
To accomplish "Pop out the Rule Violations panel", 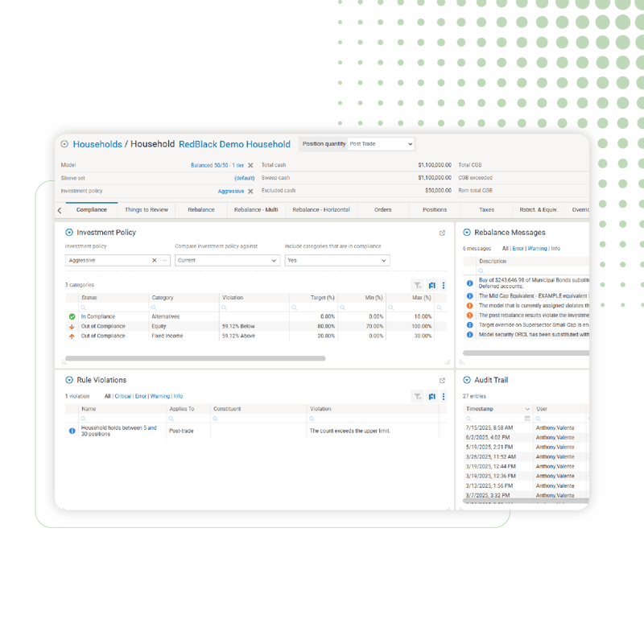I will [x=442, y=380].
